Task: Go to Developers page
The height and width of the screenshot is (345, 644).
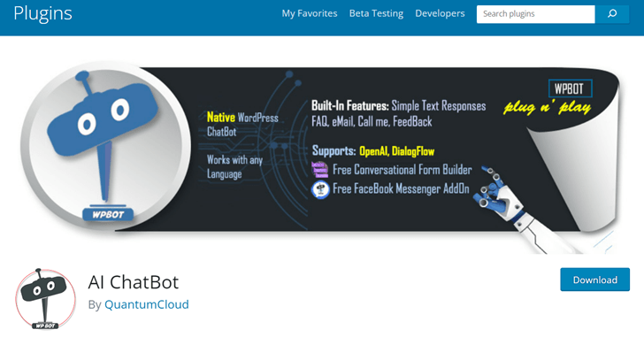Action: 440,13
